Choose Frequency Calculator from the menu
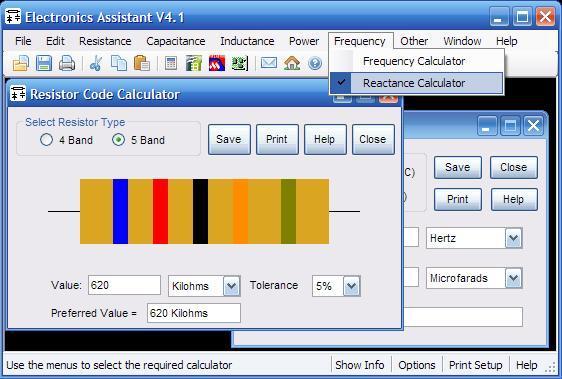The height and width of the screenshot is (379, 562). pos(416,61)
